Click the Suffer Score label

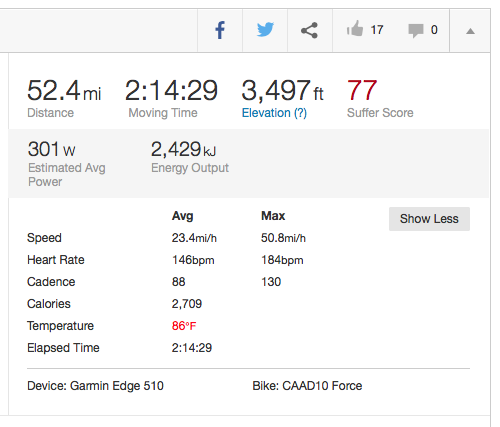click(380, 113)
